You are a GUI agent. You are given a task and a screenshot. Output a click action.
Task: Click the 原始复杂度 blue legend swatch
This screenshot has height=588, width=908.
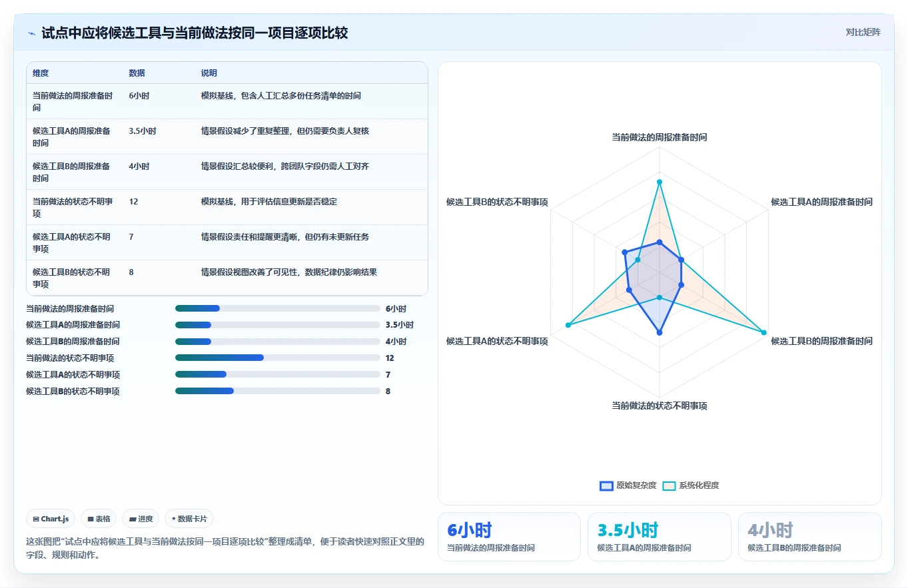point(606,485)
